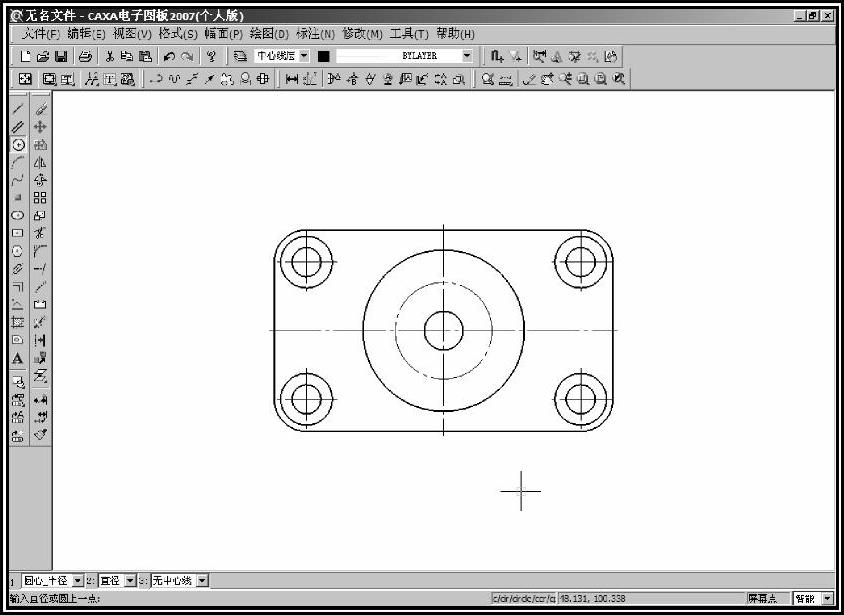Select the Hatch fill tool
The height and width of the screenshot is (615, 844).
18,322
